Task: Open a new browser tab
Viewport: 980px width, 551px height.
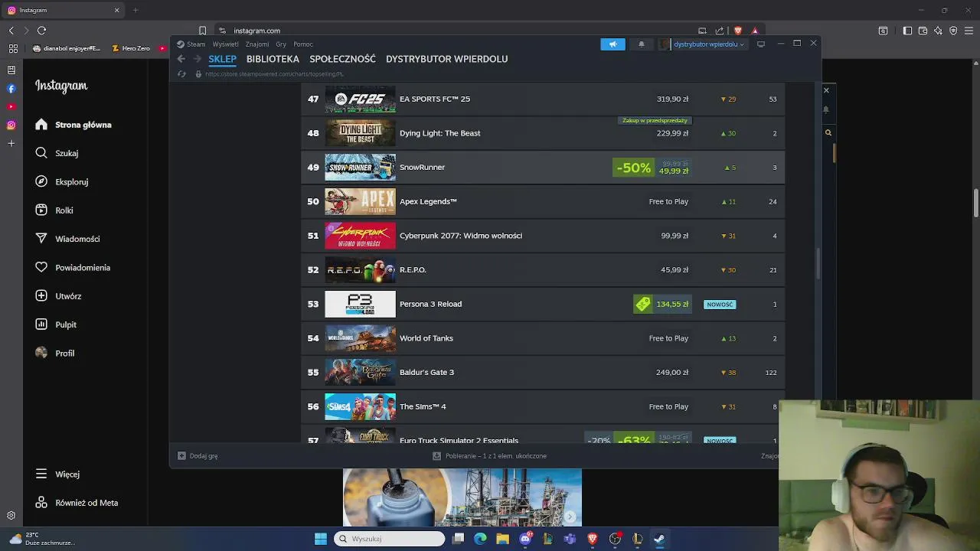Action: (x=136, y=10)
